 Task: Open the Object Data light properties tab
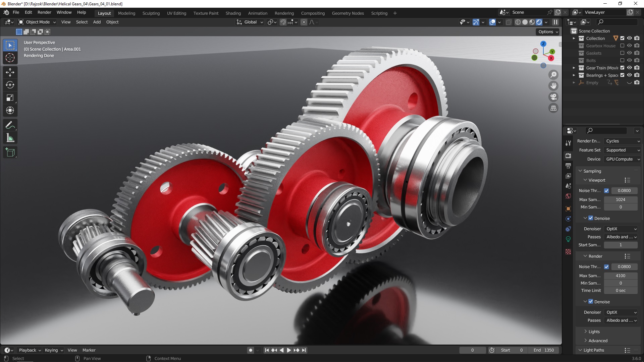568,239
